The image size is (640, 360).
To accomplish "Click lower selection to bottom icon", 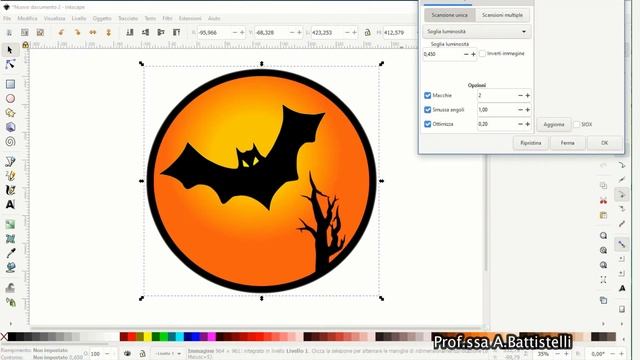I will click(130, 32).
